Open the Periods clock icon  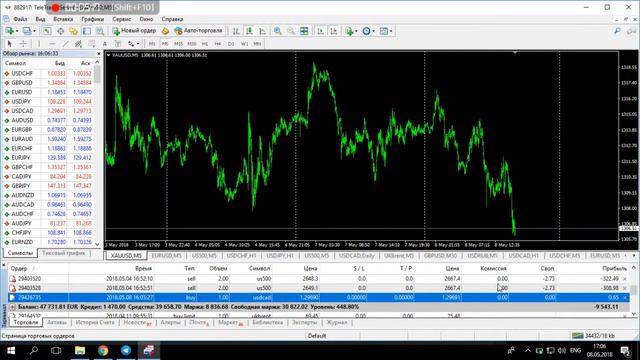(366, 31)
